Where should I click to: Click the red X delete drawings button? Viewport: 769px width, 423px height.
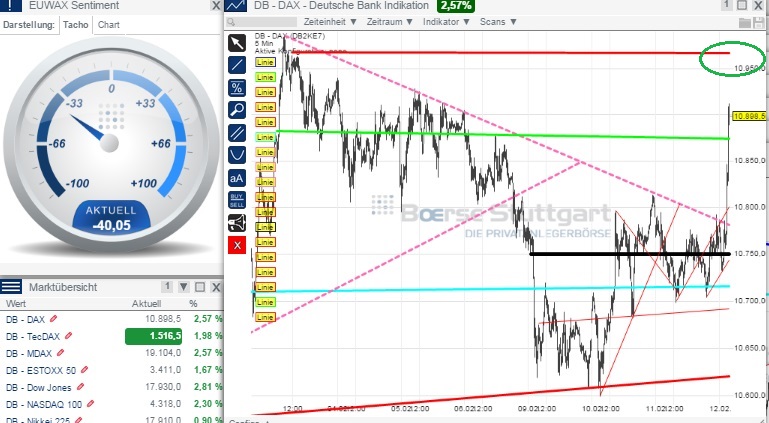pos(237,245)
